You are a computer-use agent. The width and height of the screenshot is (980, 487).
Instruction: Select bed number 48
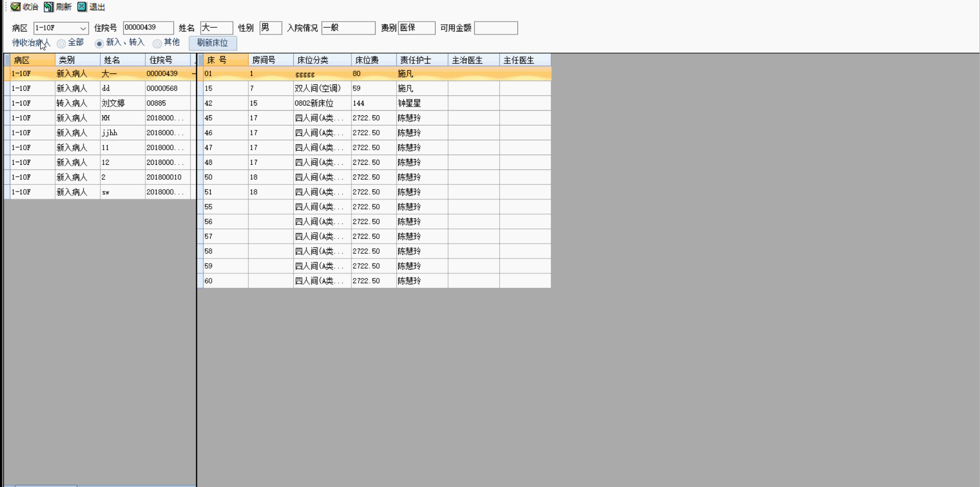click(226, 163)
